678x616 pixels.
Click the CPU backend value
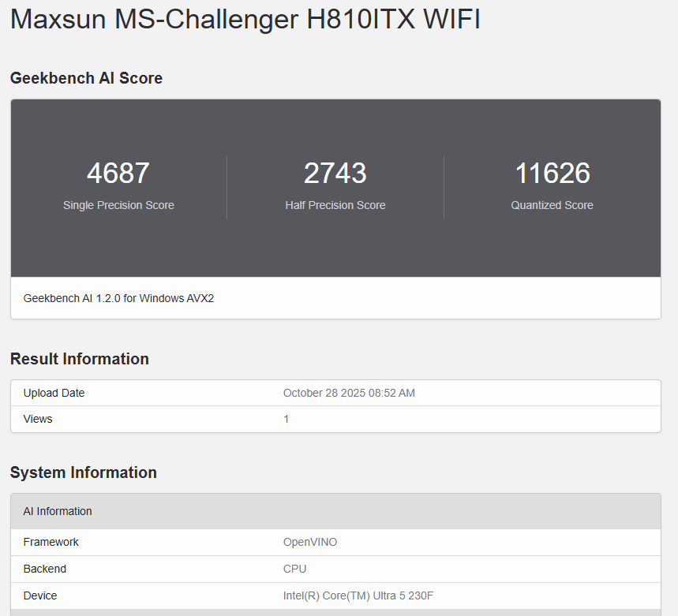295,569
